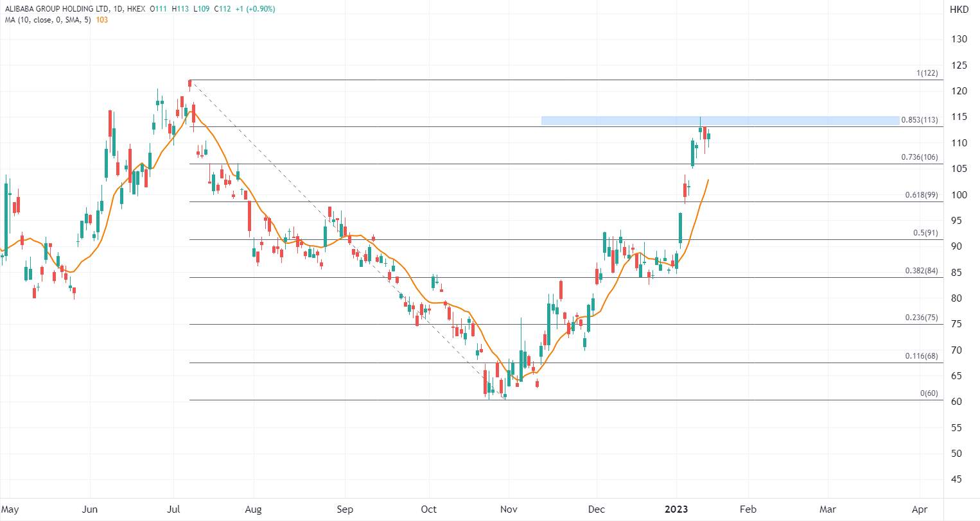Click 125 on the price axis
The image size is (980, 521).
click(x=959, y=65)
